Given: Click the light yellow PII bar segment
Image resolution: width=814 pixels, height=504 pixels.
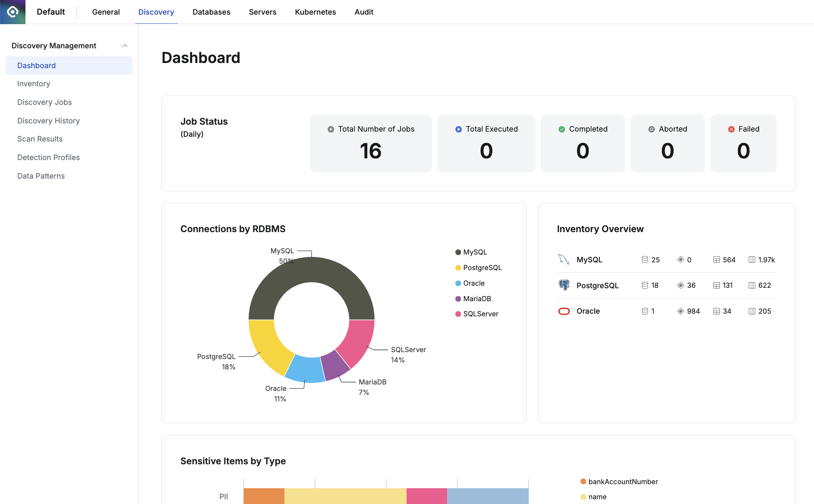Looking at the screenshot, I should tap(345, 496).
